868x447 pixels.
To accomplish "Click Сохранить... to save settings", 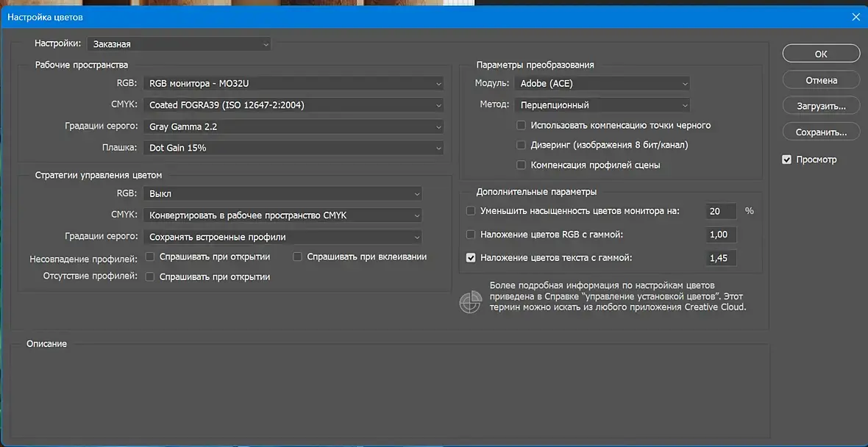I will click(821, 132).
